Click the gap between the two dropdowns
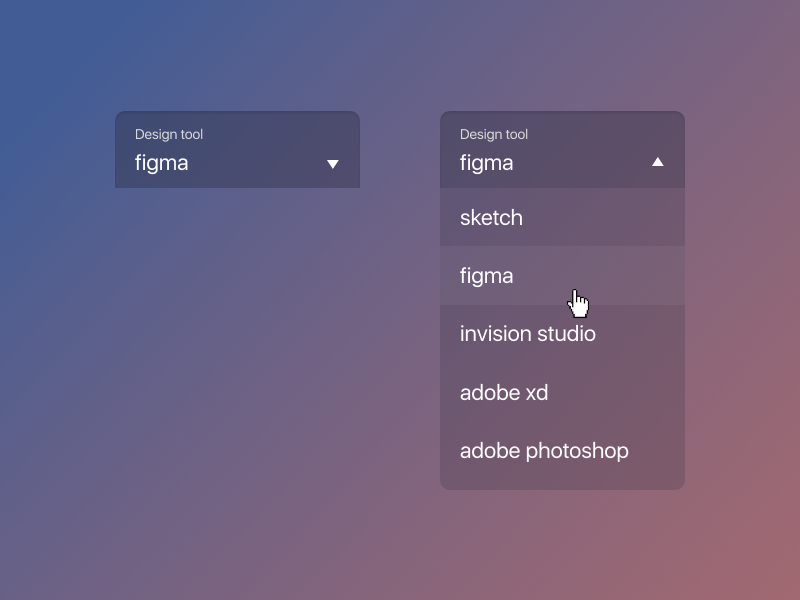 tap(400, 150)
